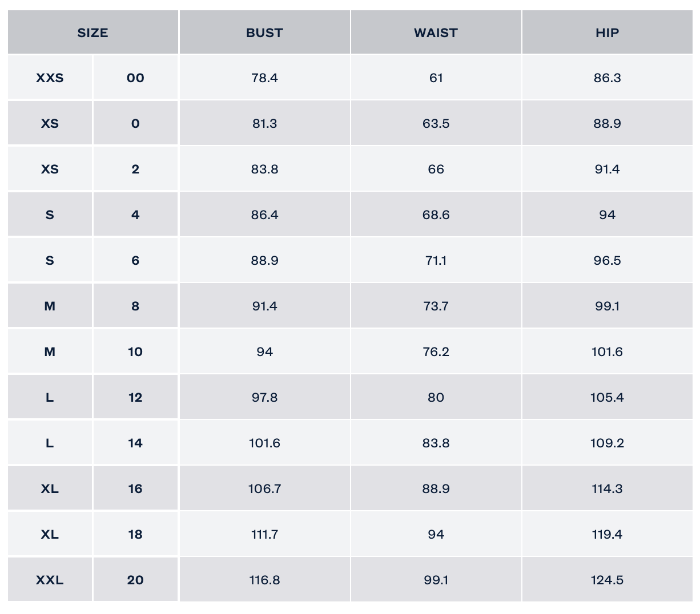Click waist value 66
700x614 pixels.
click(436, 169)
